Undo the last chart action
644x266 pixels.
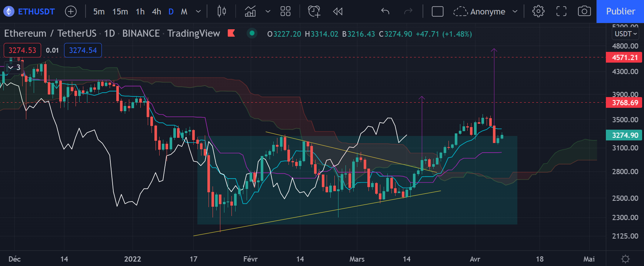[x=385, y=11]
